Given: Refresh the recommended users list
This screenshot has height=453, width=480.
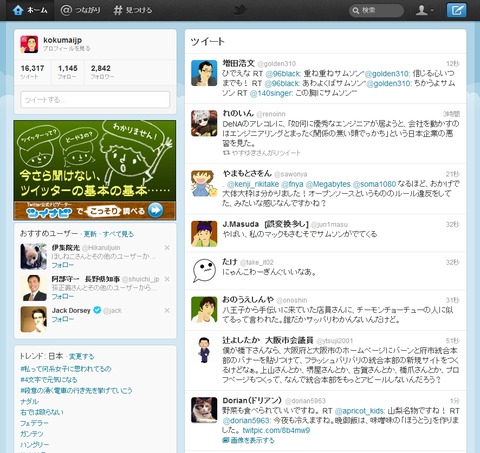Looking at the screenshot, I should [x=90, y=234].
